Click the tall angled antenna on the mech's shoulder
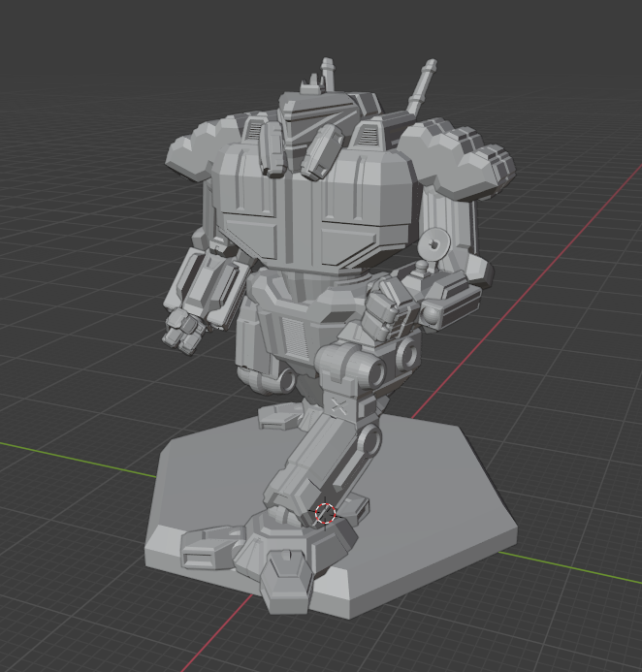Image resolution: width=642 pixels, height=672 pixels. coord(422,87)
